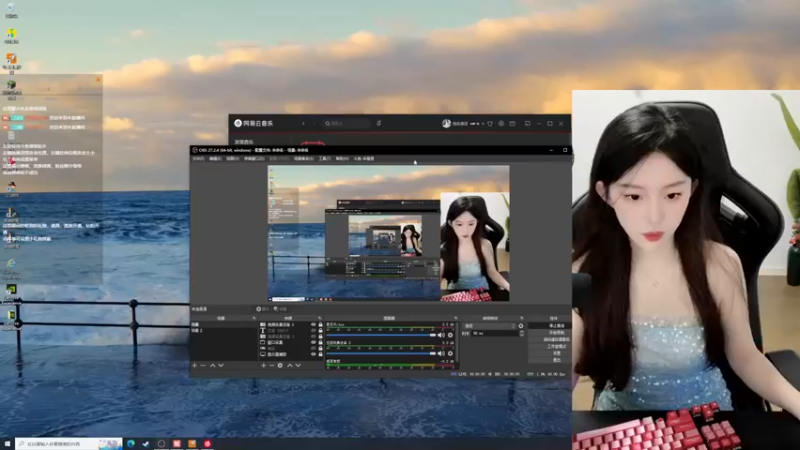Click the NetEase Music search box
800x450 pixels.
pyautogui.click(x=346, y=123)
